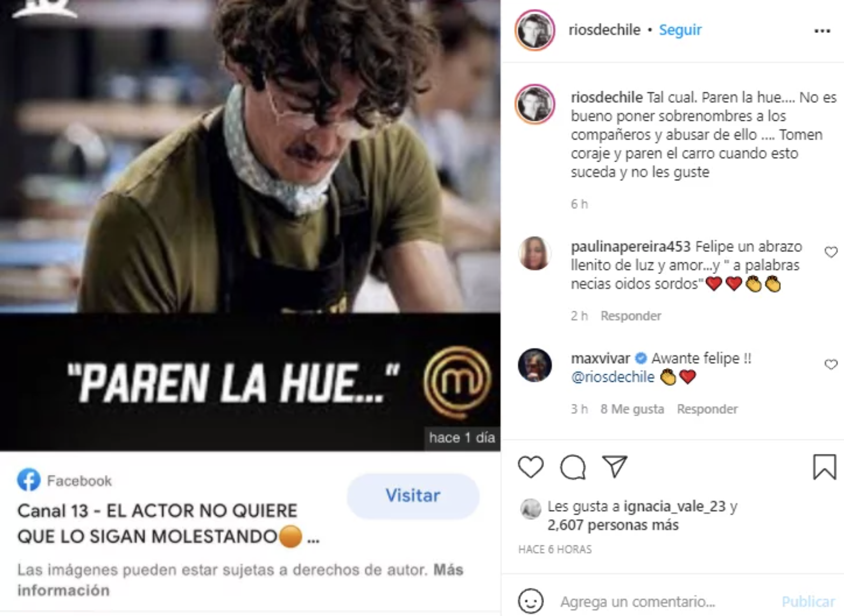The image size is (844, 616).
Task: Like the post with the heart icon
Action: pos(531,467)
